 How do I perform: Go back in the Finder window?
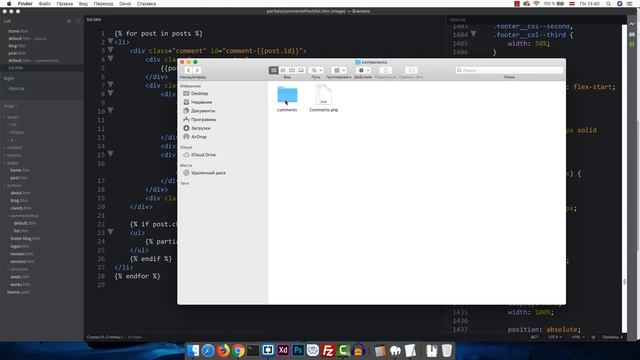pos(188,70)
